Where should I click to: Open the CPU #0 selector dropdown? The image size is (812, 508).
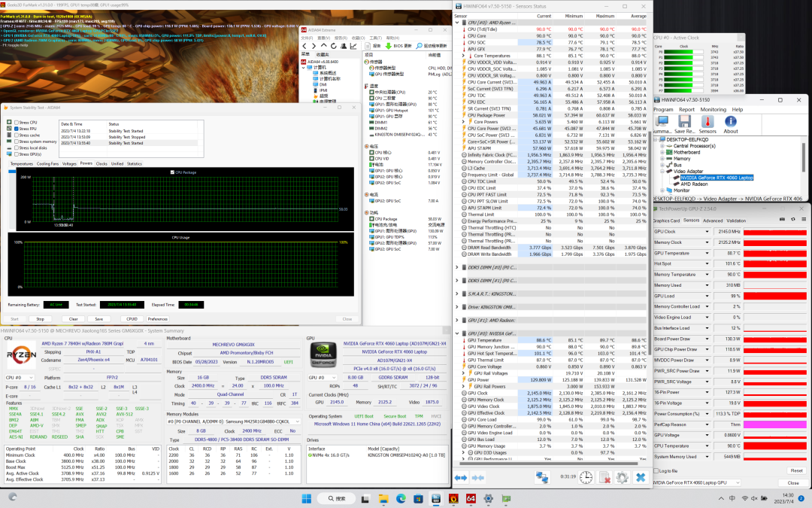22,377
